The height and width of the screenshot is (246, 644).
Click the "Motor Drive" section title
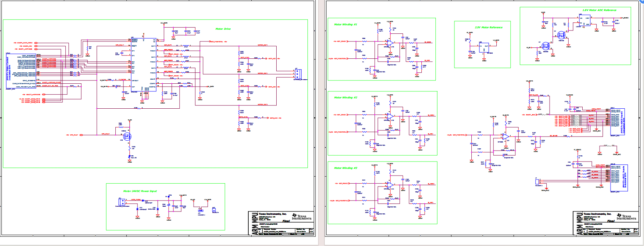pyautogui.click(x=223, y=29)
